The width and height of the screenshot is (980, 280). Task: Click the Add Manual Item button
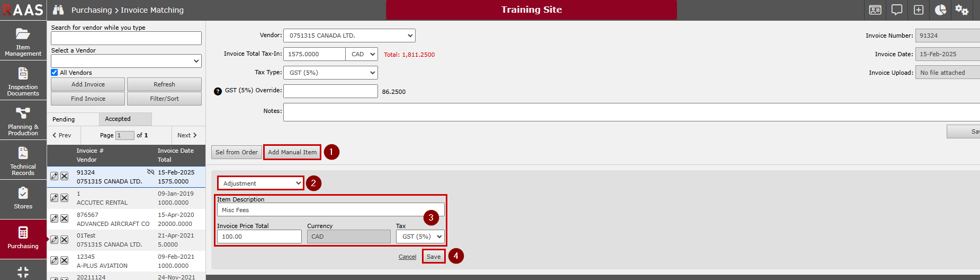click(292, 152)
